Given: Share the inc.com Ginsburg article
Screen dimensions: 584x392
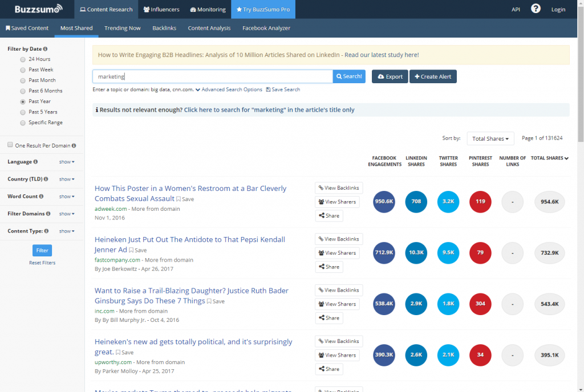Looking at the screenshot, I should 329,318.
